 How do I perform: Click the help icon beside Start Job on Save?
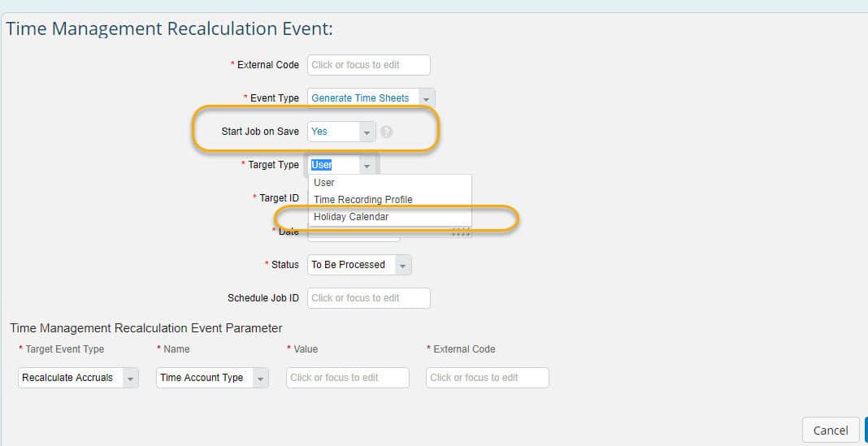(387, 132)
